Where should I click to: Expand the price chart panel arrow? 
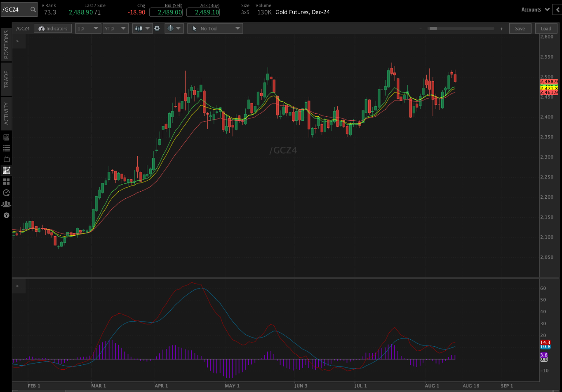click(17, 41)
